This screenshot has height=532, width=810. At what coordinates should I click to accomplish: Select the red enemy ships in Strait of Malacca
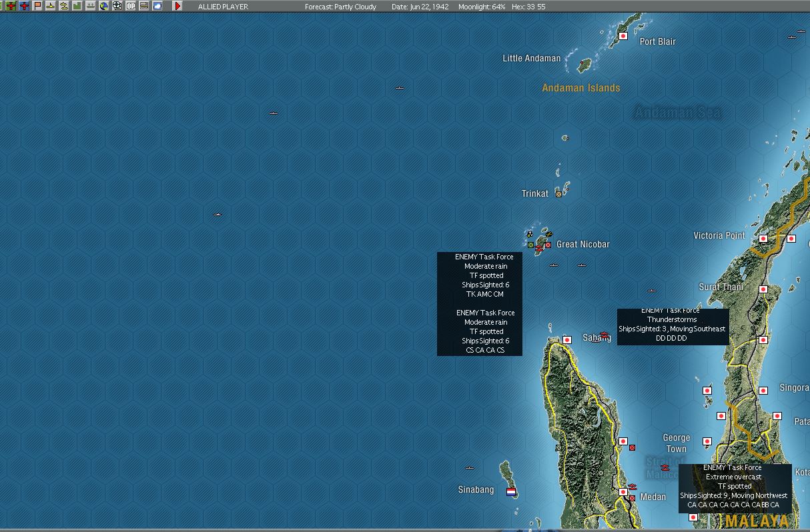(665, 467)
